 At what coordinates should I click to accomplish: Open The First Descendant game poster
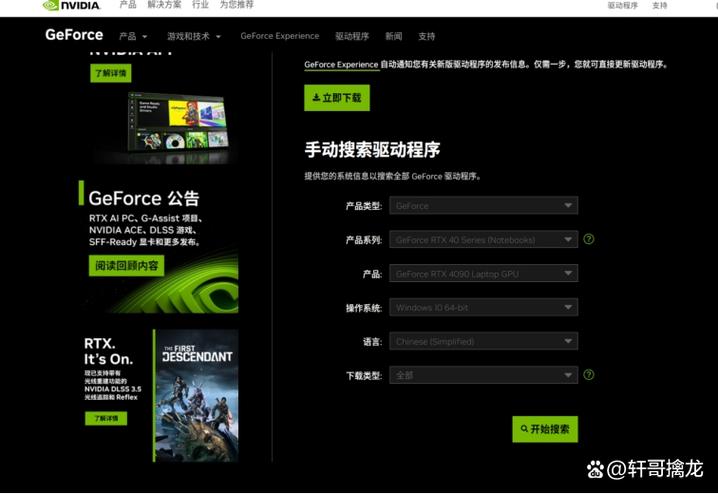(196, 396)
